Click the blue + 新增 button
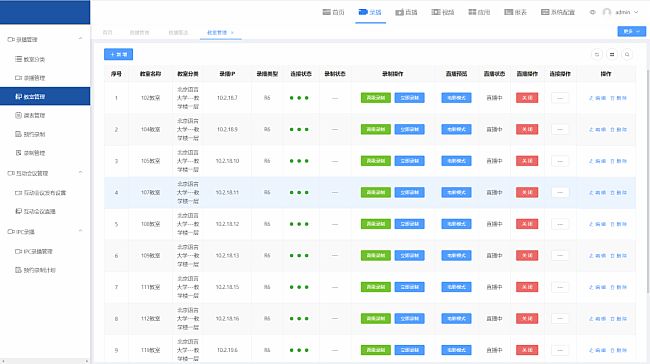This screenshot has width=650, height=364. [119, 54]
